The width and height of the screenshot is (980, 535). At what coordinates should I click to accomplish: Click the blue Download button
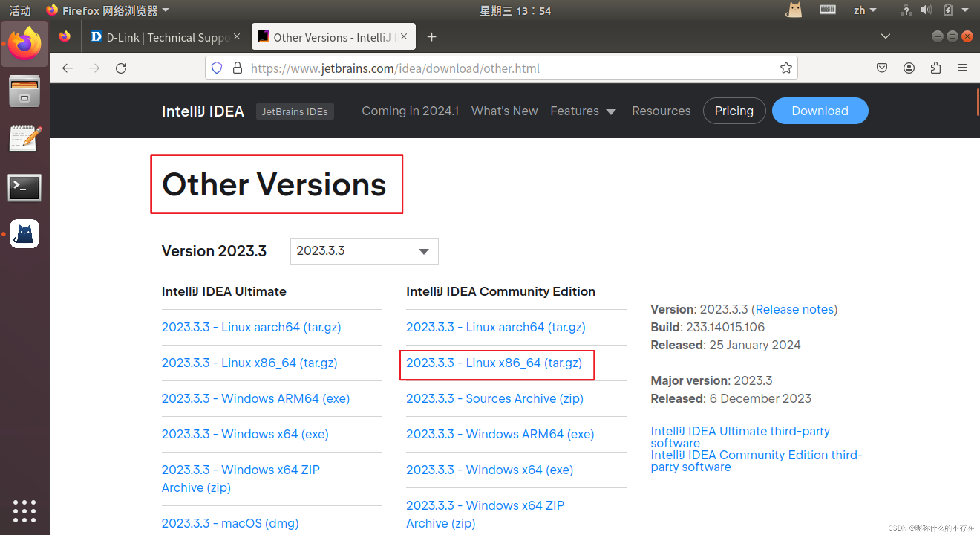point(820,111)
